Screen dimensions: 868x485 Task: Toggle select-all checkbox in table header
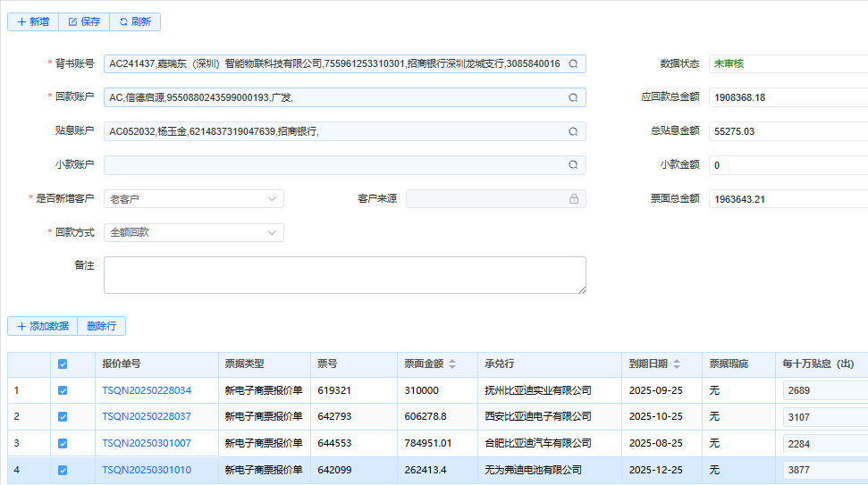63,364
